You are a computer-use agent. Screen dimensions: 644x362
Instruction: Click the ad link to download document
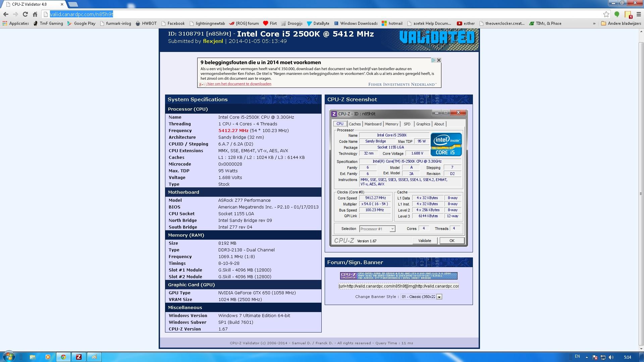click(239, 84)
